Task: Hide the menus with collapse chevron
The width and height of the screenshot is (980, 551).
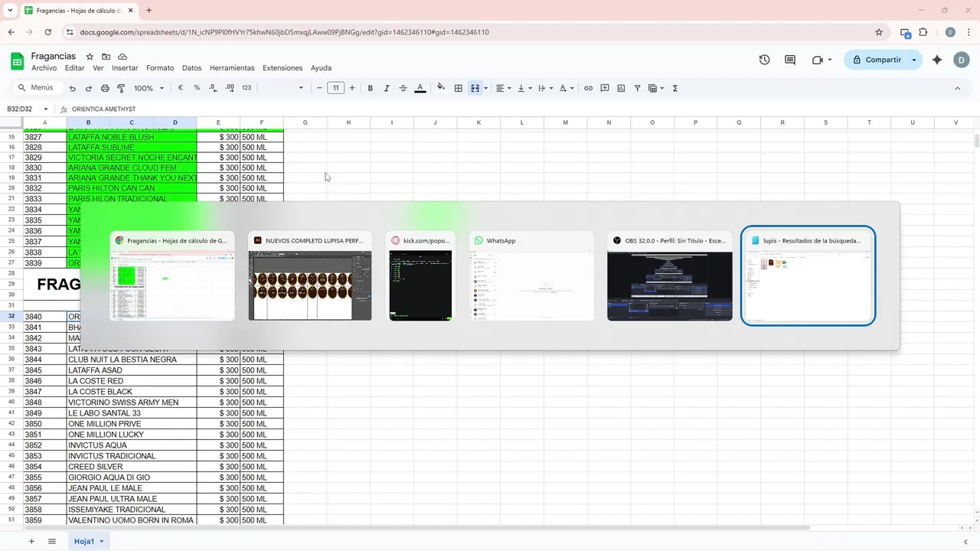Action: (x=957, y=88)
